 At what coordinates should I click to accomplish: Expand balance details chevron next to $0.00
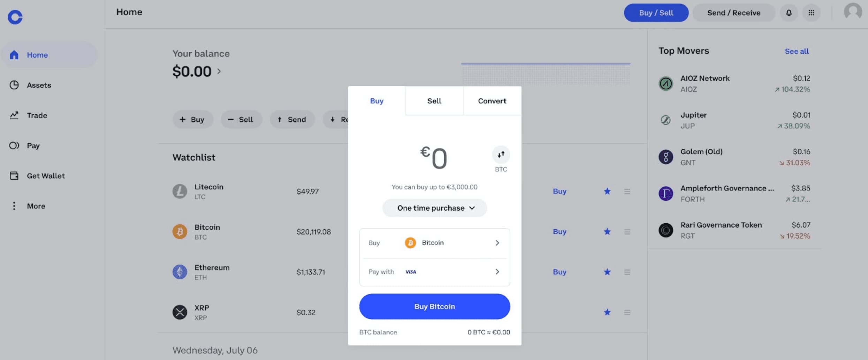point(219,71)
